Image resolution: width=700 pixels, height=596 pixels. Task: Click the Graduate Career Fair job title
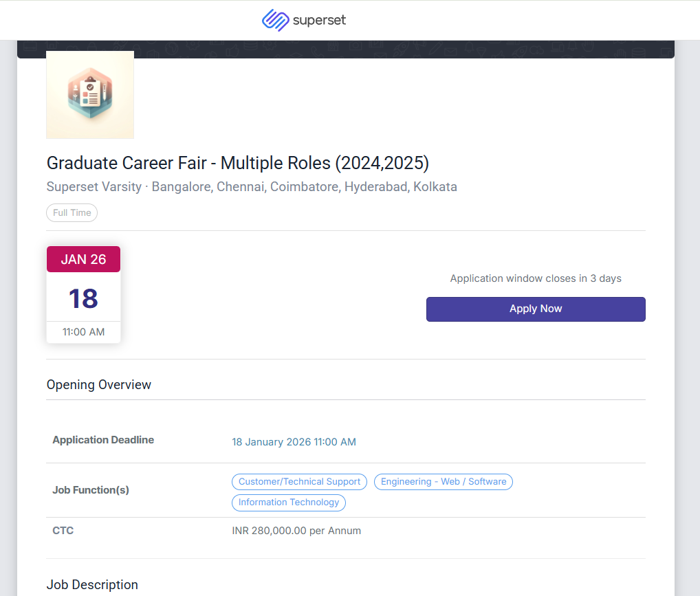[x=238, y=164]
